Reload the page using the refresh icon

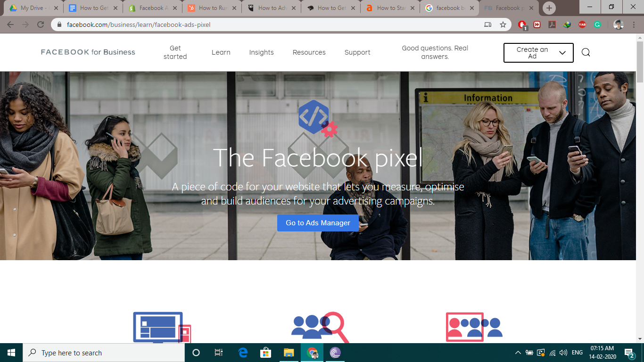[x=41, y=25]
